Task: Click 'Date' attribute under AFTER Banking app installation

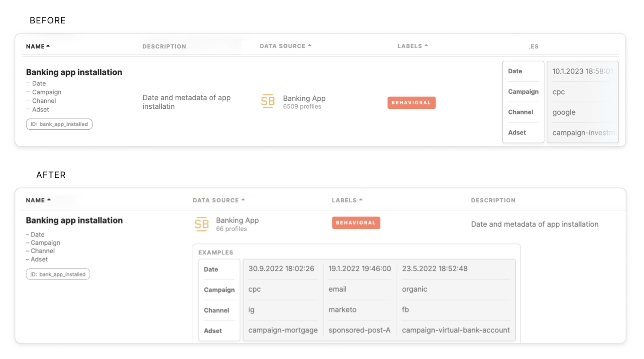Action: click(37, 234)
